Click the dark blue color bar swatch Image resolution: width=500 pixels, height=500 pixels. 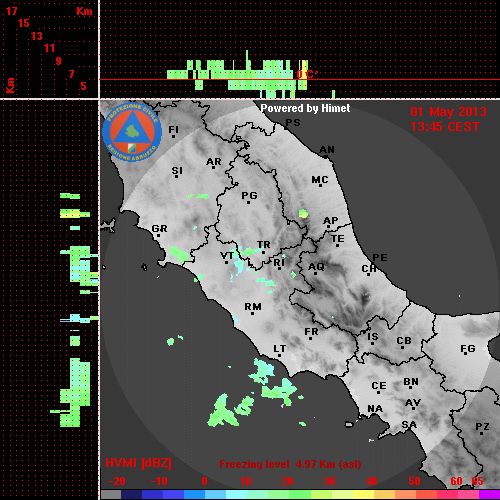[132, 494]
